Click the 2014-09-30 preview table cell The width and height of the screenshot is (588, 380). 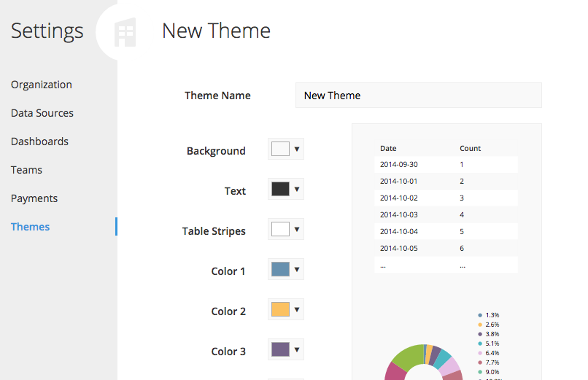(x=398, y=165)
